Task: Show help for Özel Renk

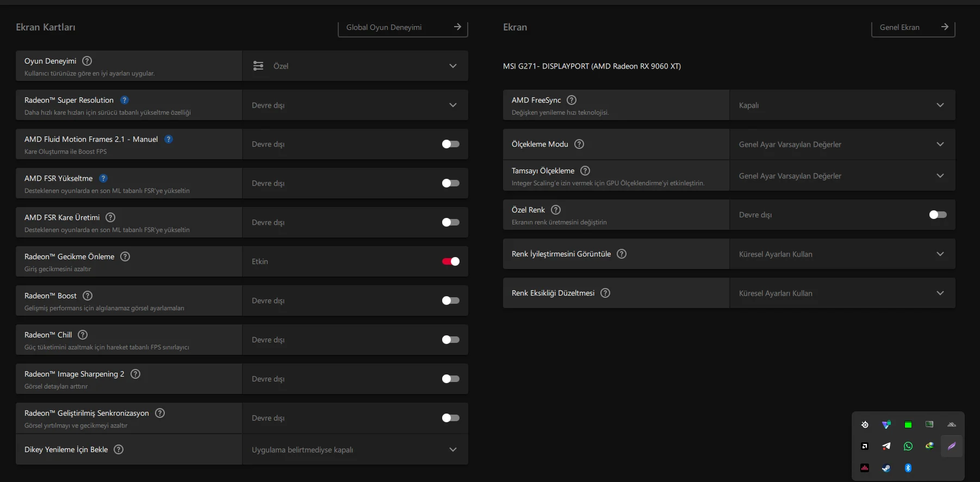Action: (556, 210)
